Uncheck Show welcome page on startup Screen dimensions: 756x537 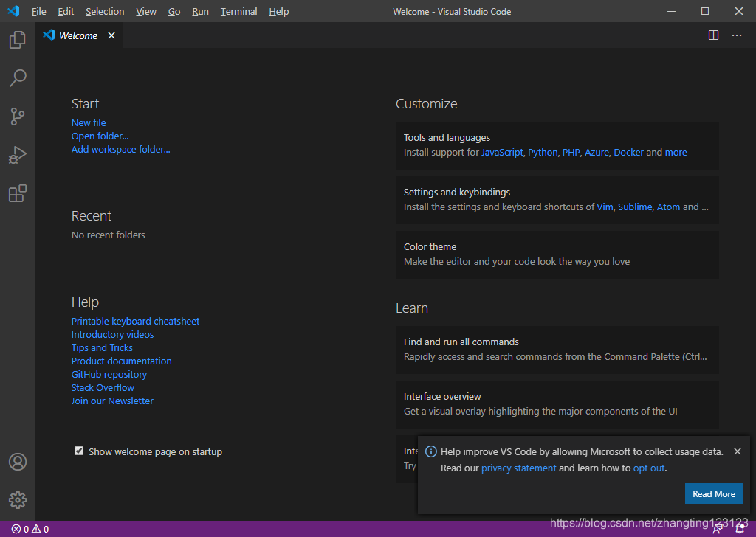[x=78, y=451]
